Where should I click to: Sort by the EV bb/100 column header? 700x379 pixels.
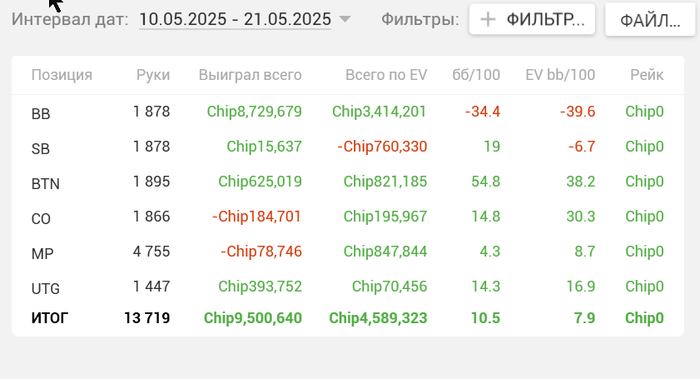(560, 75)
